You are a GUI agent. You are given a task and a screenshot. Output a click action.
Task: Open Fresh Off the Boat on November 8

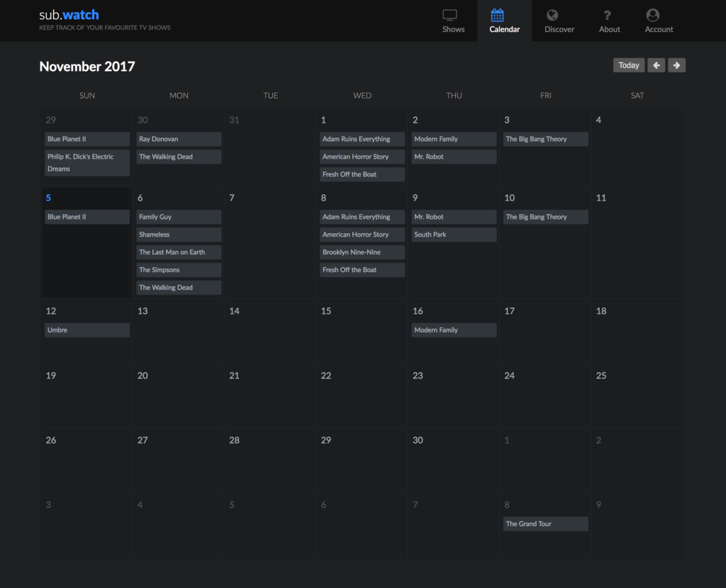362,269
